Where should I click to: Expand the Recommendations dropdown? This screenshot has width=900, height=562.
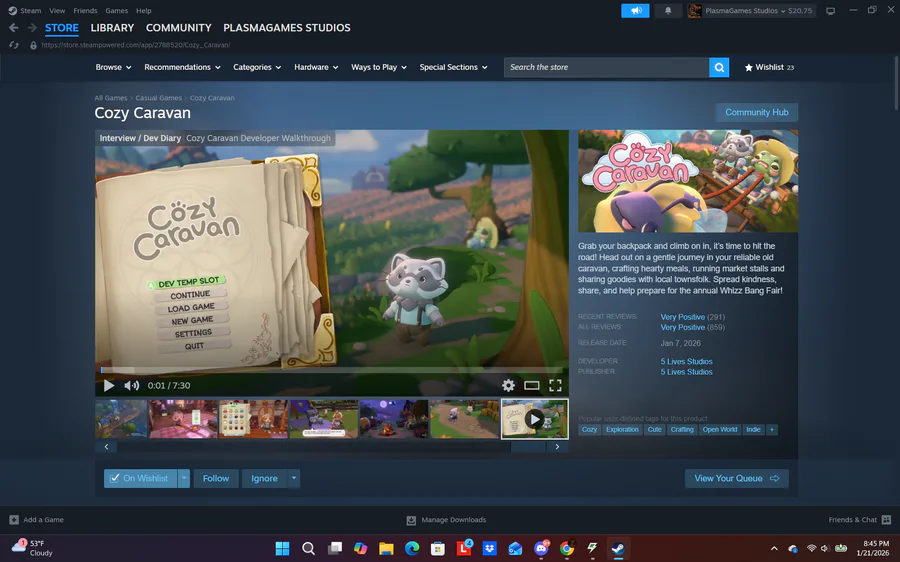pos(182,67)
